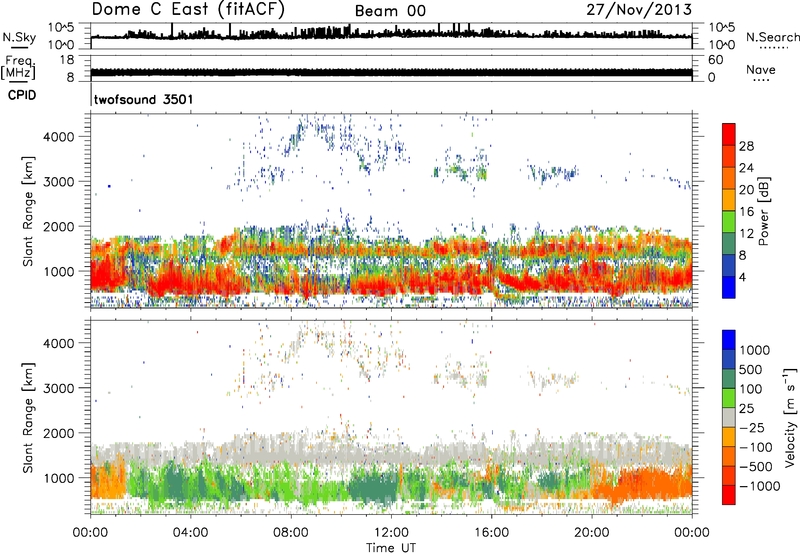Click the frequency plot black band

(x=391, y=72)
